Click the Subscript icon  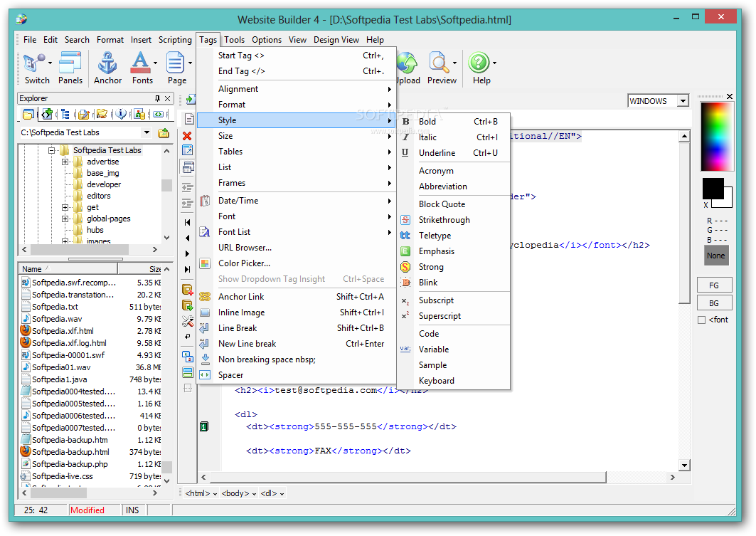405,300
